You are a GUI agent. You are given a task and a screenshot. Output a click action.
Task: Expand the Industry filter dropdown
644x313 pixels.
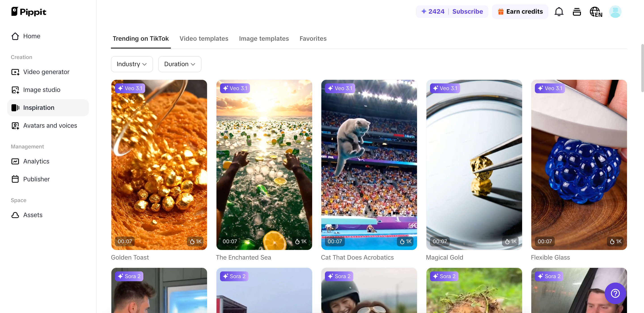pyautogui.click(x=132, y=64)
